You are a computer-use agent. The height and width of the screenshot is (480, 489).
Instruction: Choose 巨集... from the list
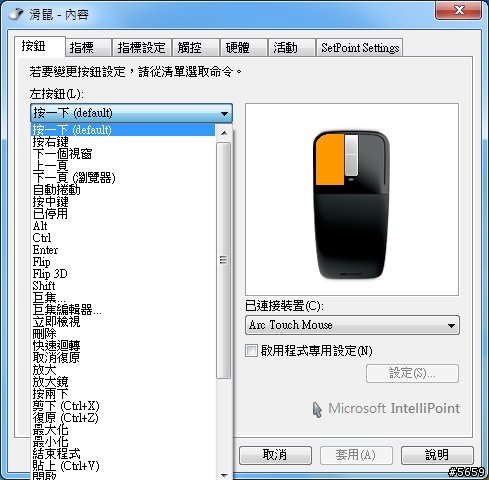click(123, 298)
